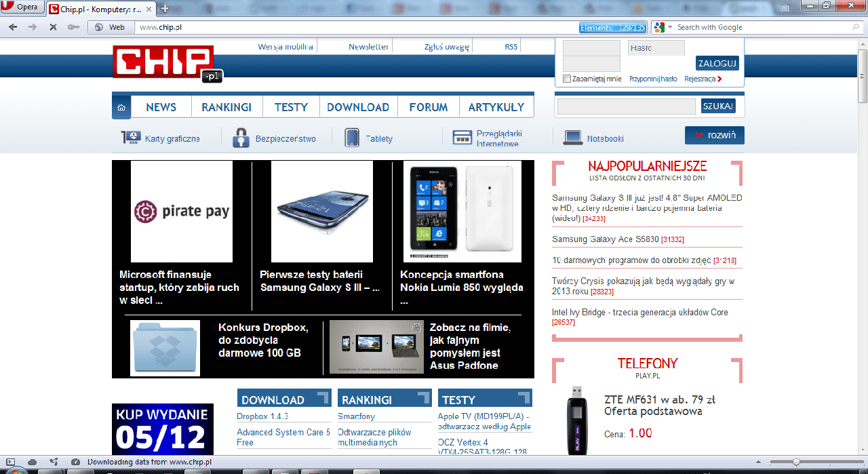
Task: Open the FORUM navigation tab
Action: pyautogui.click(x=428, y=107)
